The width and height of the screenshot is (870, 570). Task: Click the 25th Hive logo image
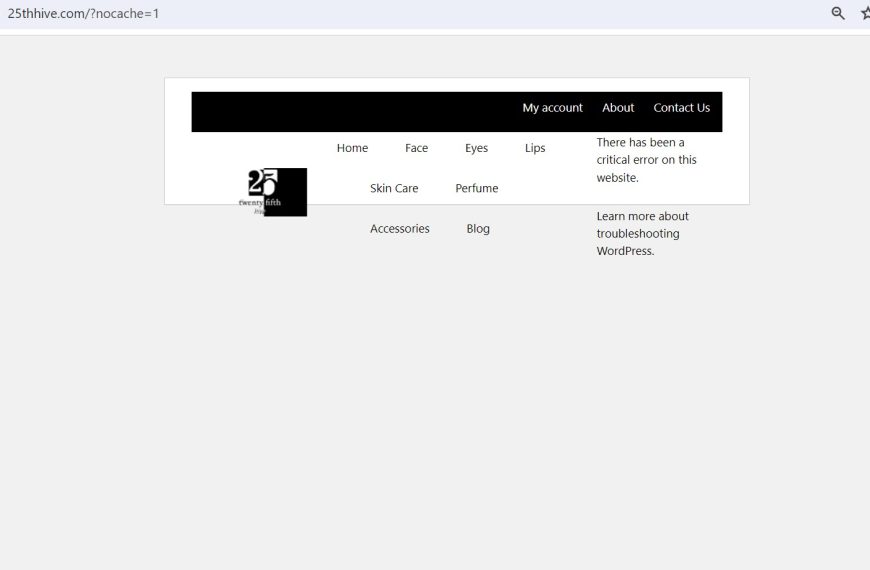click(x=272, y=192)
